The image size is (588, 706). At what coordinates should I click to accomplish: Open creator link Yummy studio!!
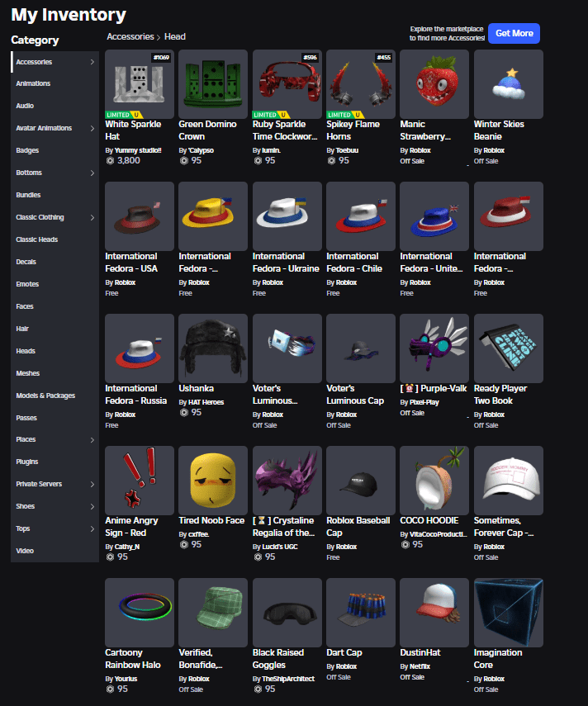tap(138, 150)
